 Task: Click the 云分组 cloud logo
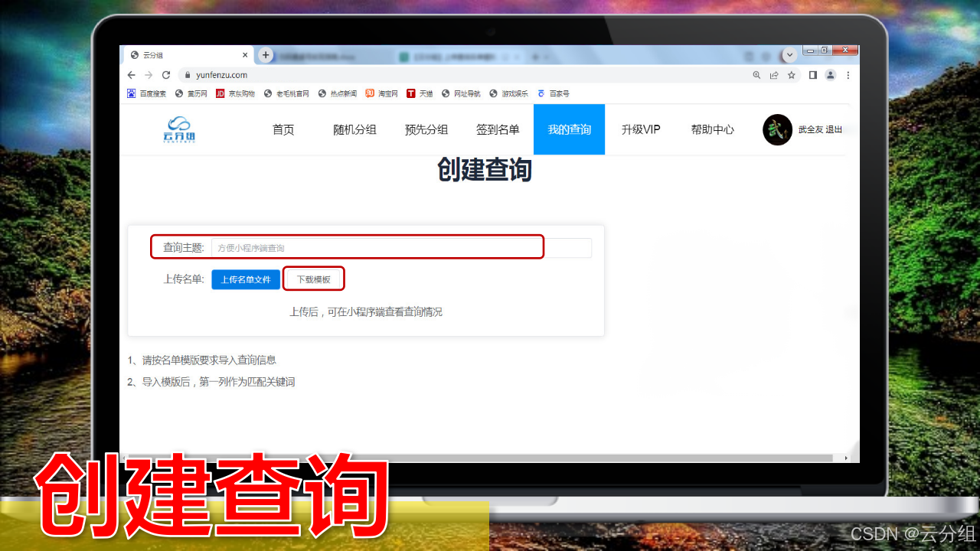click(x=179, y=129)
